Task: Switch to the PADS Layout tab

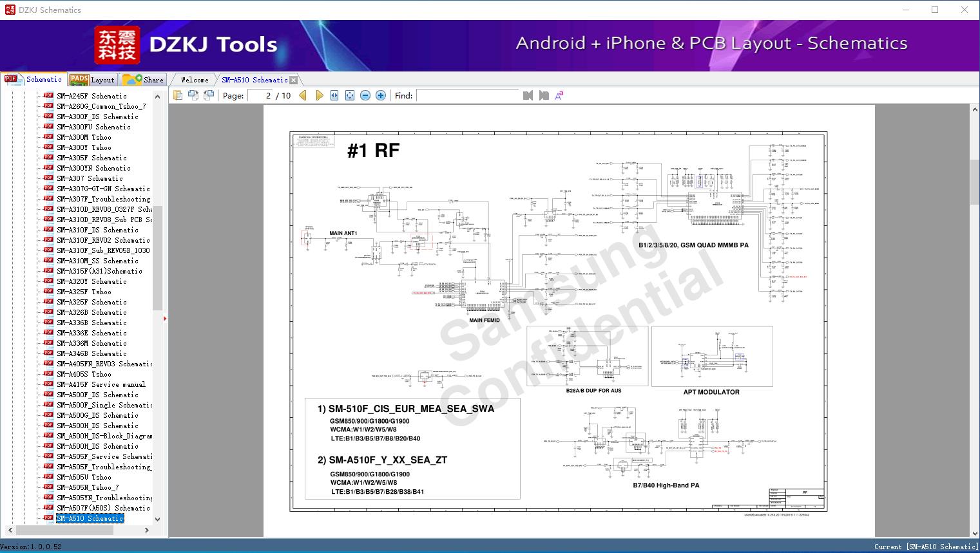Action: click(x=92, y=80)
